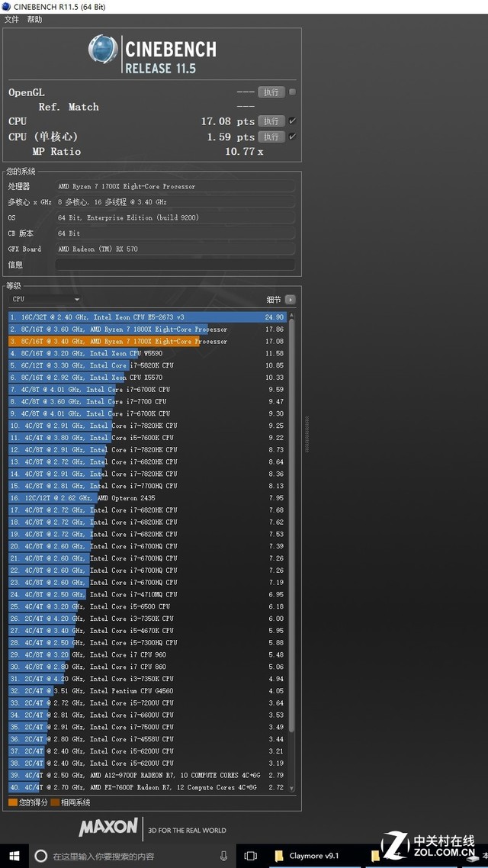Screen dimensions: 488x868
Task: Select the Intel Xeon E5-2673 v3 row
Action: 148,317
